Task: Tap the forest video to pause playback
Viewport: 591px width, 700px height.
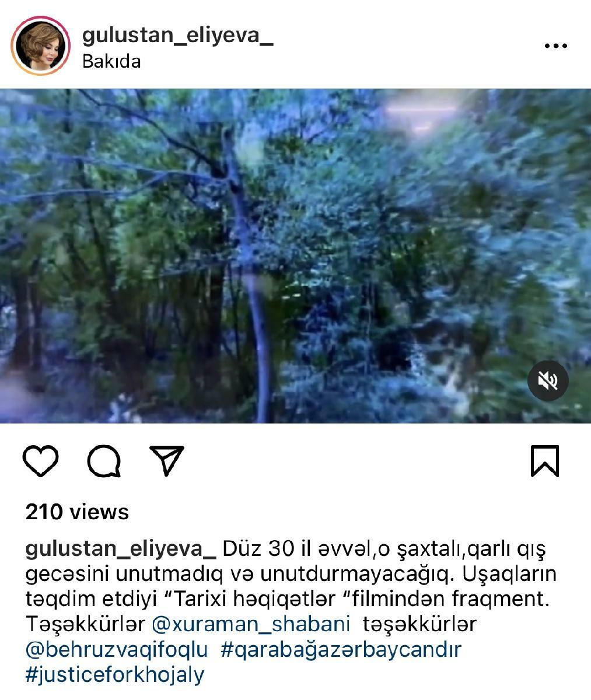Action: (x=295, y=256)
